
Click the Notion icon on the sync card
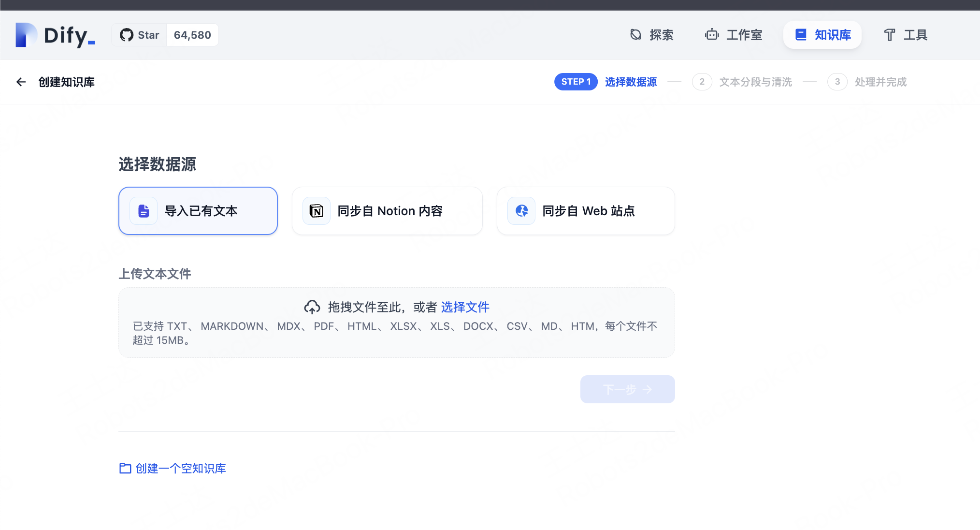tap(316, 210)
